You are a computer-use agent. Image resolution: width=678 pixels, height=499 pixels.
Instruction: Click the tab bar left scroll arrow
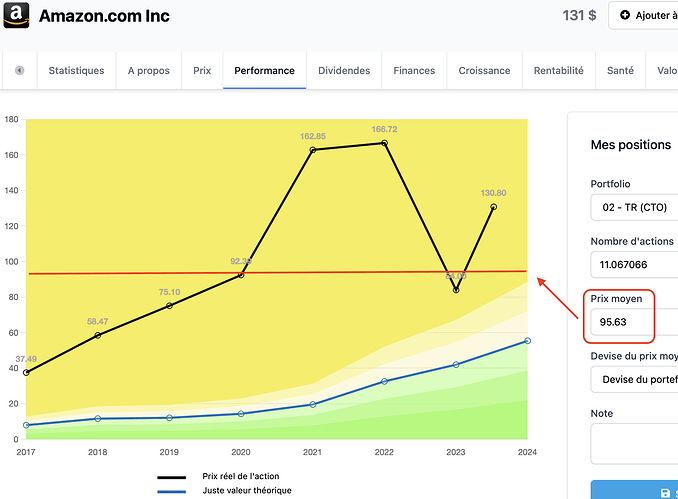coord(19,70)
